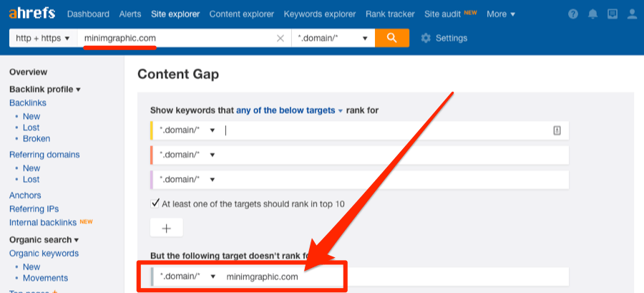Open Broken backlinks link
Image resolution: width=644 pixels, height=293 pixels.
(36, 138)
